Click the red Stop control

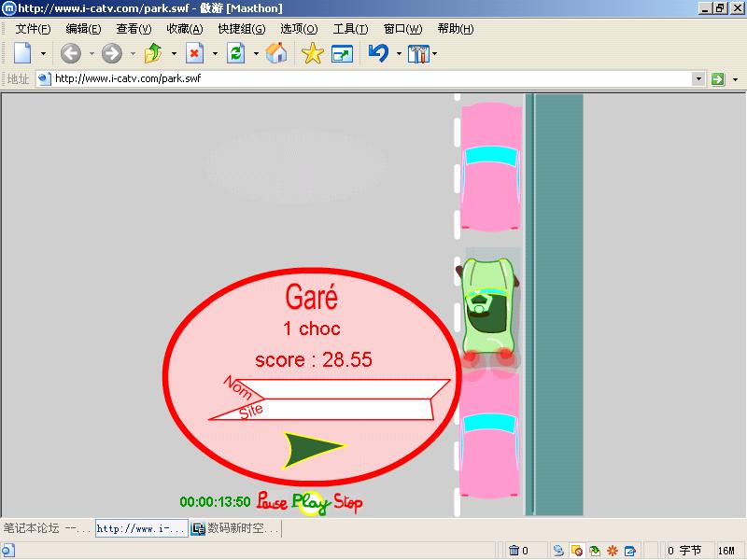[347, 502]
